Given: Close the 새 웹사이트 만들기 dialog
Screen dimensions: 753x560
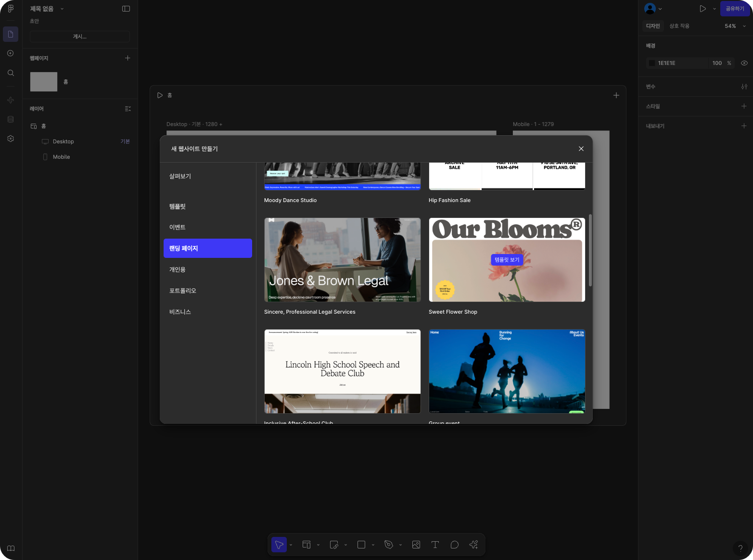Looking at the screenshot, I should point(581,149).
